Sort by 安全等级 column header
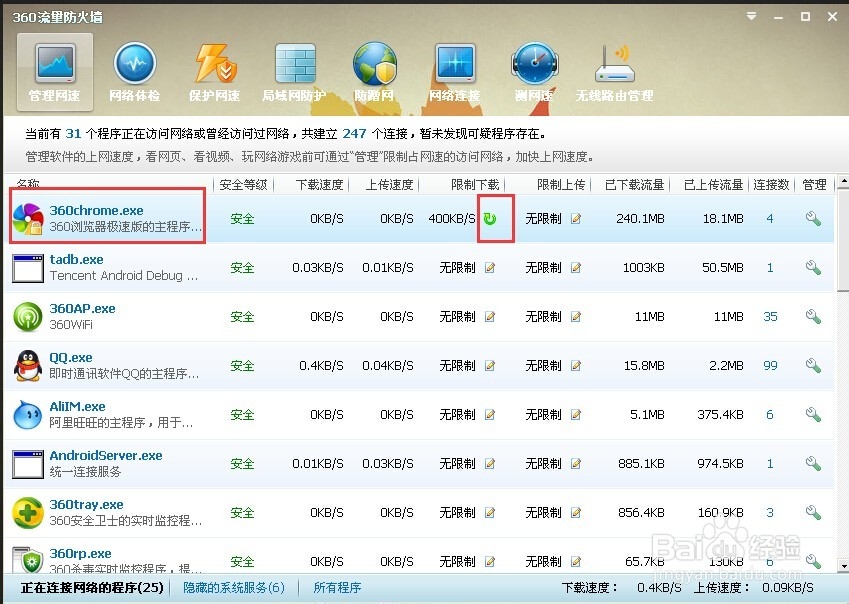849x604 pixels. point(244,185)
